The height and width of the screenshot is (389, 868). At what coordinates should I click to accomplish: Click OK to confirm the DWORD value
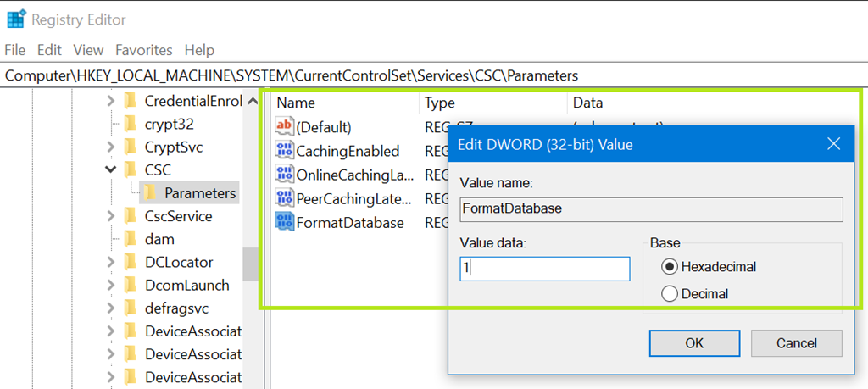[x=694, y=343]
